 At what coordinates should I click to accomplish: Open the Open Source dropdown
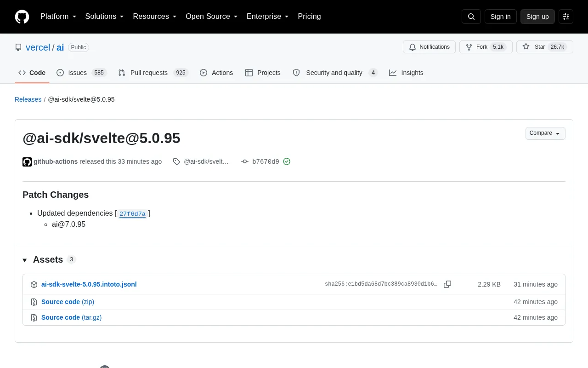212,17
